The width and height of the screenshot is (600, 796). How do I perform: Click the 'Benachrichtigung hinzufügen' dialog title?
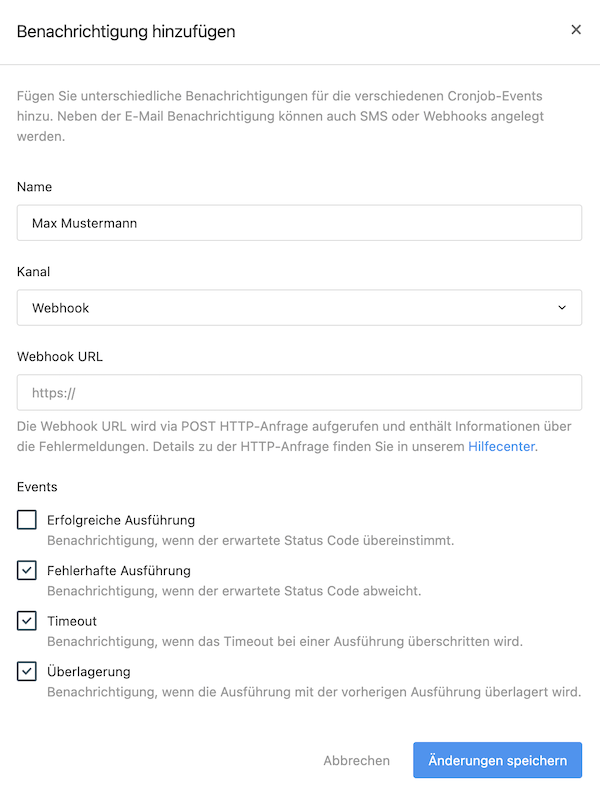click(126, 31)
